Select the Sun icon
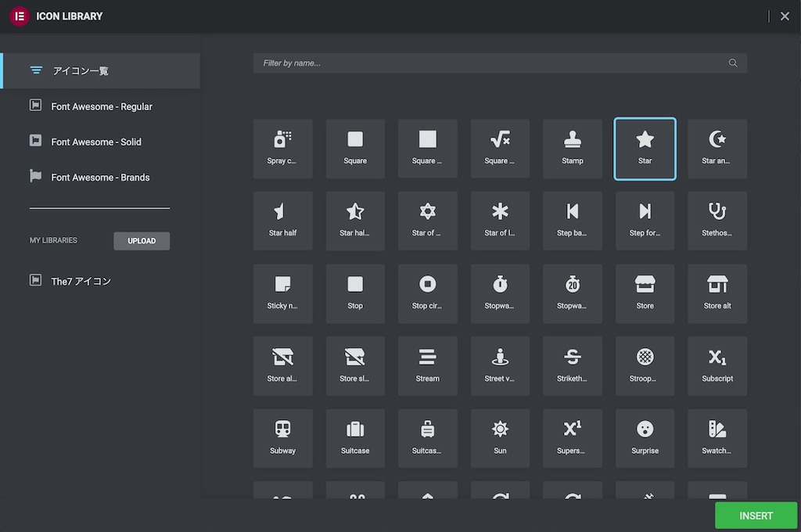 point(500,438)
